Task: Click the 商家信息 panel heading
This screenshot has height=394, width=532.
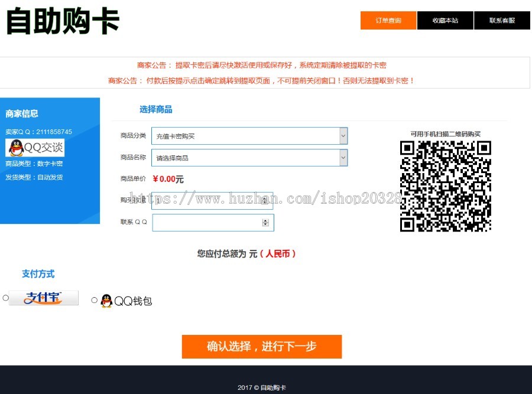Action: (22, 113)
